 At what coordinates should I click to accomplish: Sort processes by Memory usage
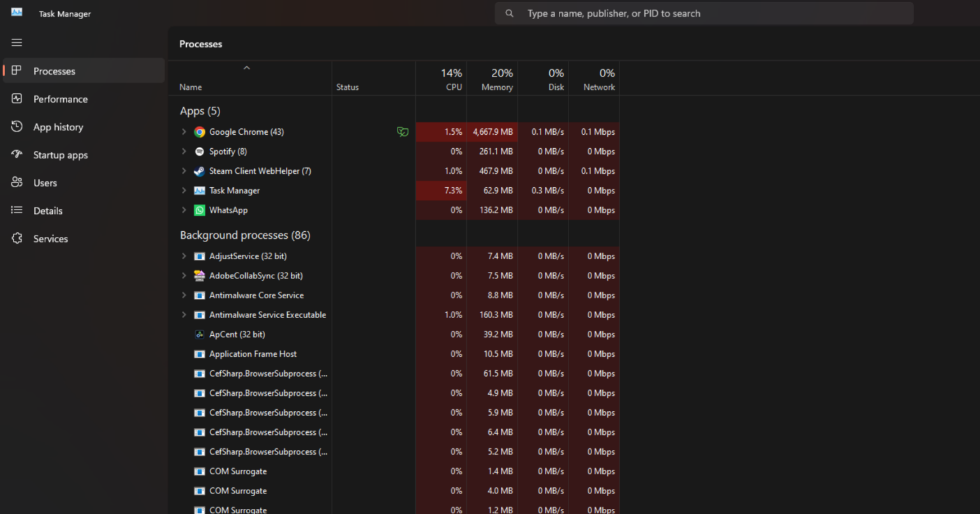[492, 79]
